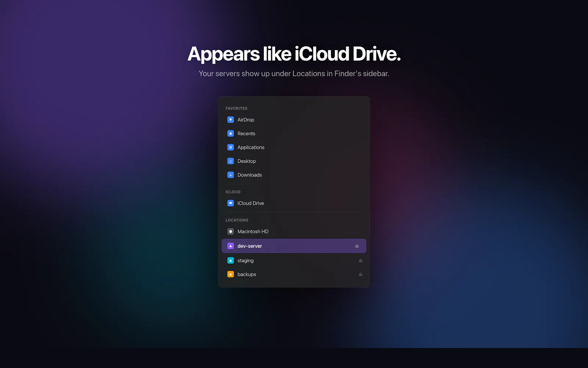
Task: Select the dev-server location label
Action: coord(250,246)
